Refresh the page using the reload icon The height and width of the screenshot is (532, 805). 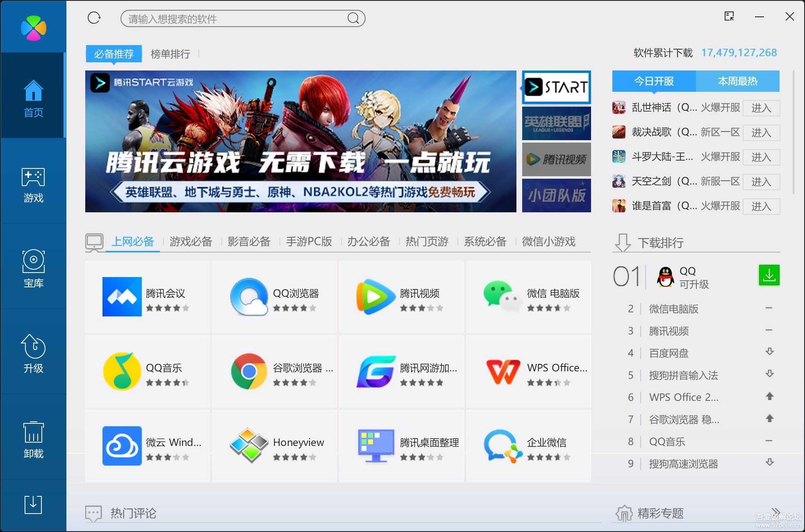click(x=94, y=18)
